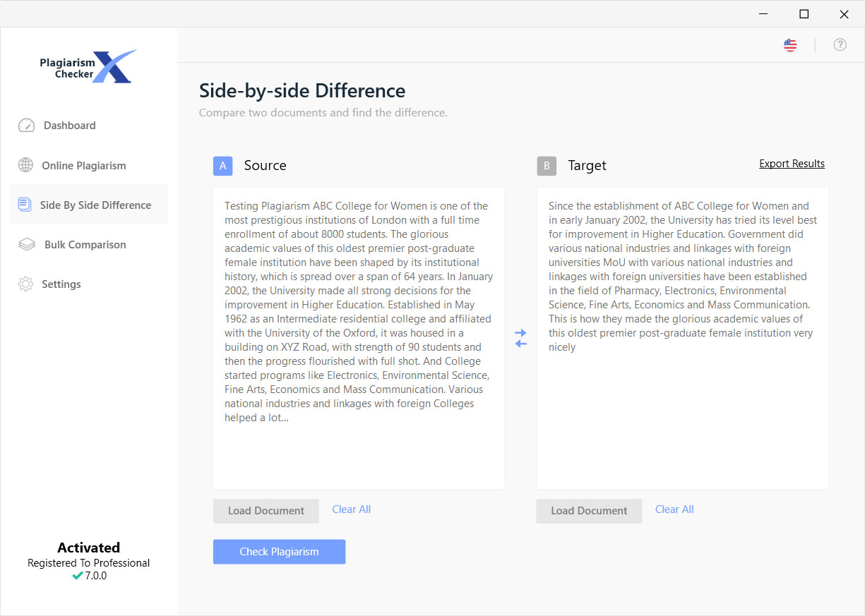Select Online Plagiarism in the sidebar
865x616 pixels.
tap(82, 165)
